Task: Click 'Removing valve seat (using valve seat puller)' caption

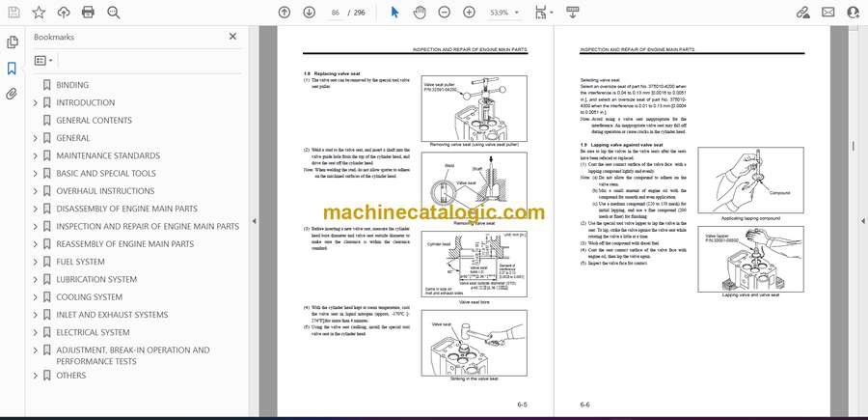Action: (x=474, y=144)
